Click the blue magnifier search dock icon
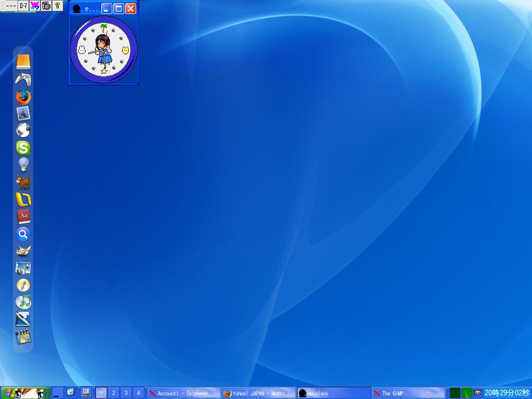 coord(23,234)
